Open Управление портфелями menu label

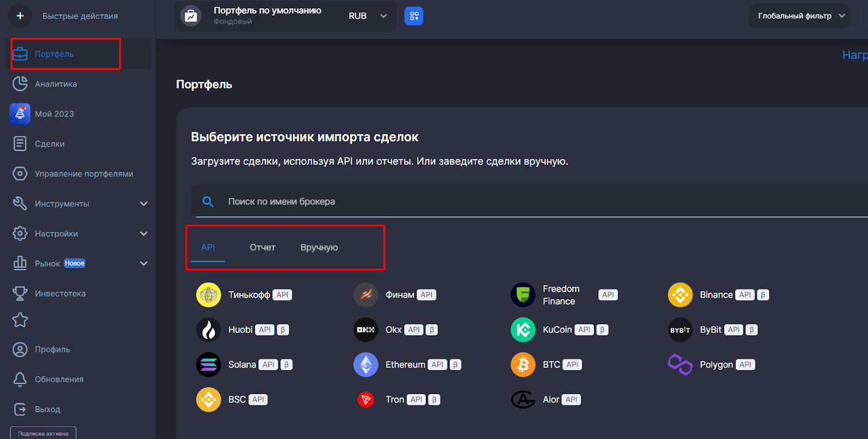click(84, 173)
